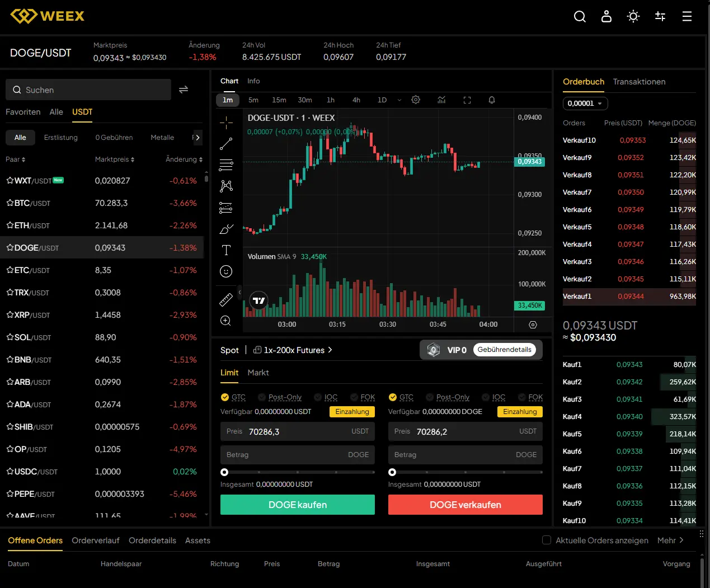This screenshot has width=710, height=588.
Task: Open the user account icon
Action: click(x=606, y=17)
